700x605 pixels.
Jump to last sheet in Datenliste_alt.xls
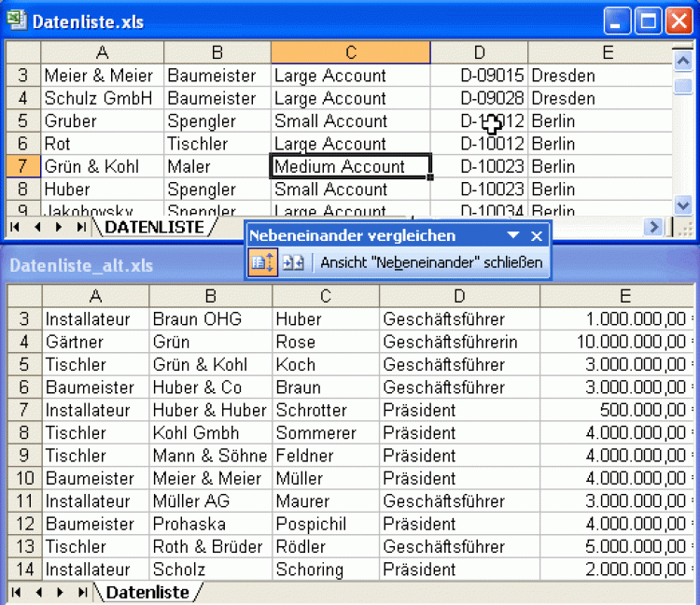point(81,593)
